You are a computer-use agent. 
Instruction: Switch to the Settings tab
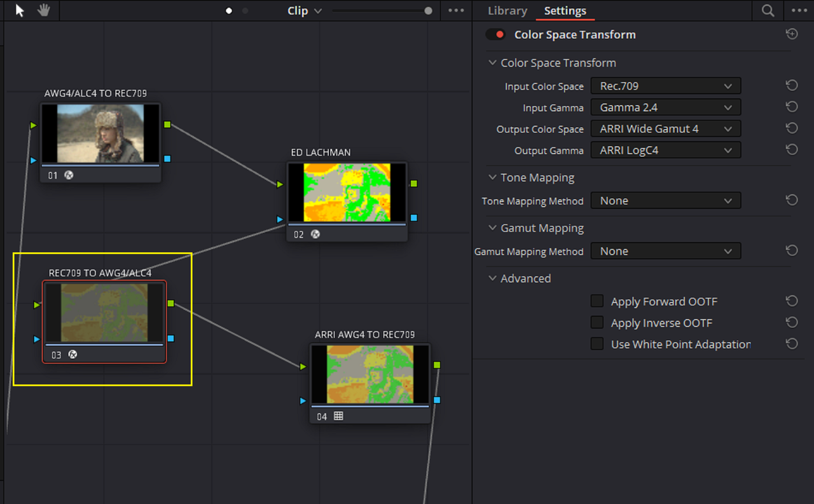point(565,11)
